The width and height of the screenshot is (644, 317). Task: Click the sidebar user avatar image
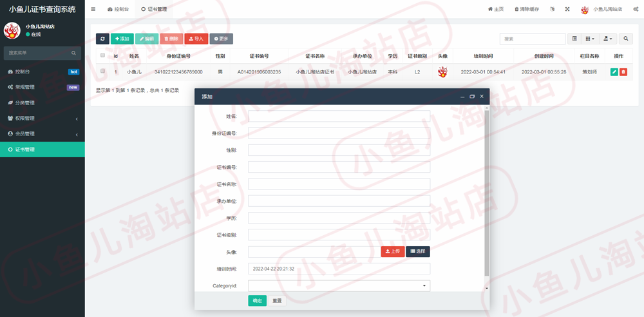coord(12,30)
